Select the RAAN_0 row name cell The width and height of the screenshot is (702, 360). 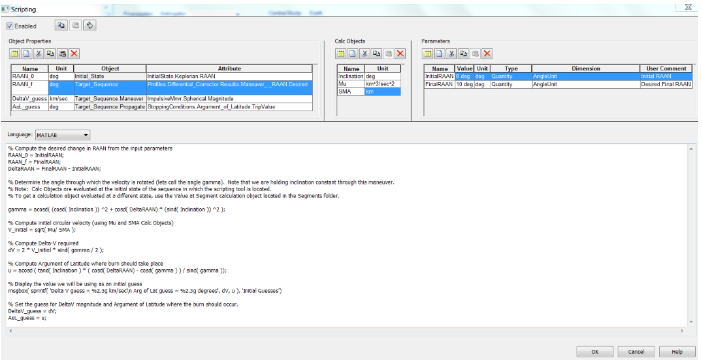tap(30, 77)
